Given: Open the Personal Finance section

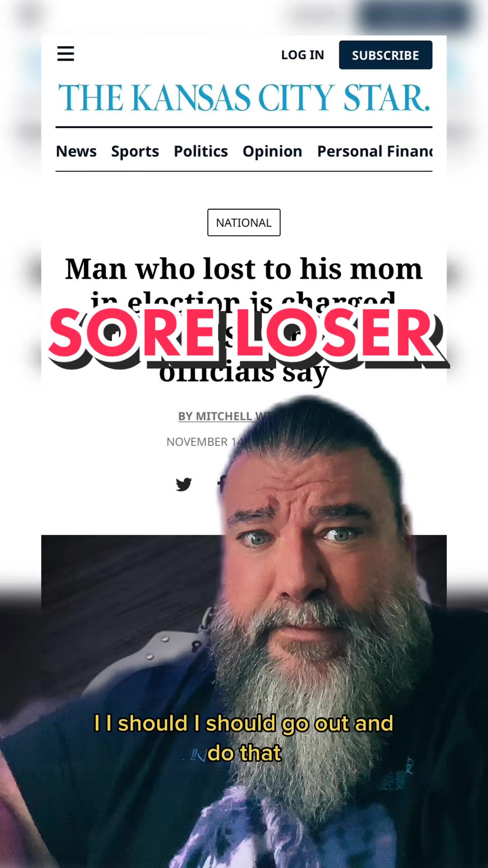Looking at the screenshot, I should (x=375, y=151).
